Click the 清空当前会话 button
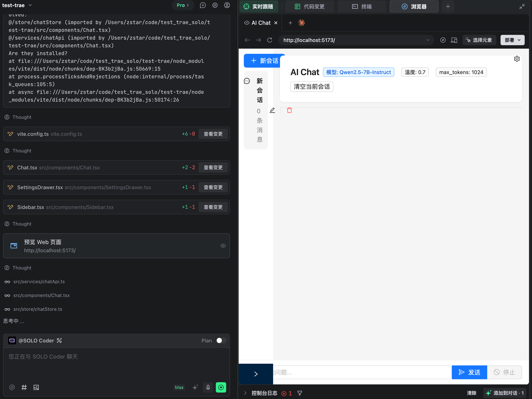 click(312, 87)
